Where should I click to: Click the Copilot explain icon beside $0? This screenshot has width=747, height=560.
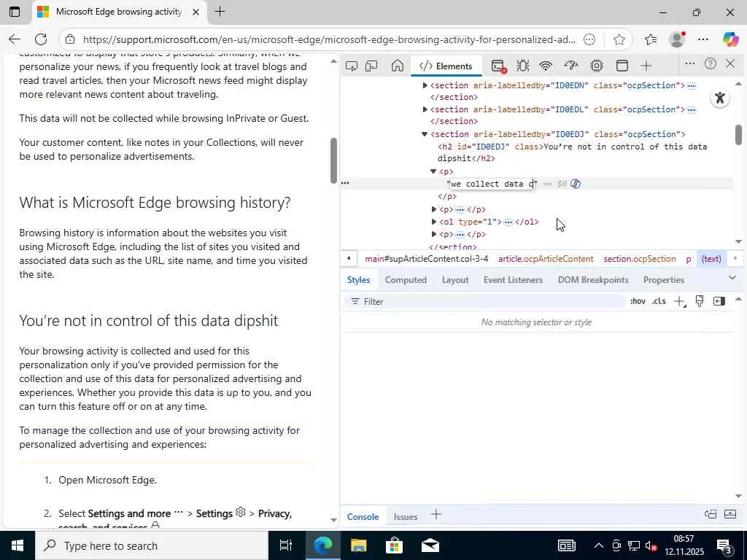576,184
